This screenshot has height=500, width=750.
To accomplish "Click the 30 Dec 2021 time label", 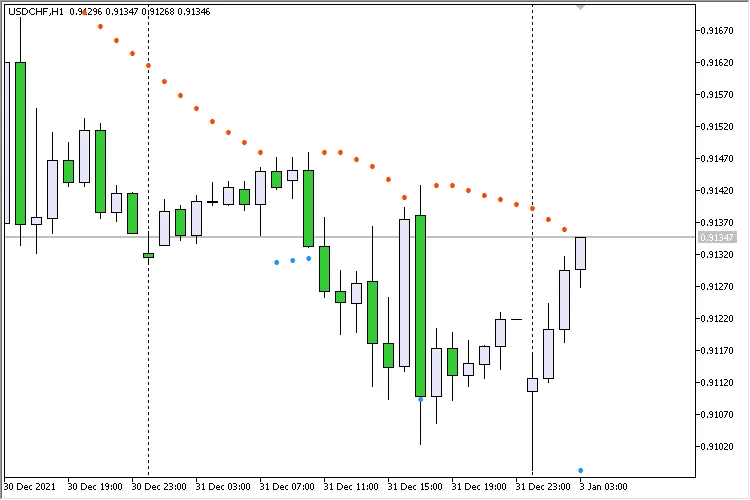I will point(29,487).
